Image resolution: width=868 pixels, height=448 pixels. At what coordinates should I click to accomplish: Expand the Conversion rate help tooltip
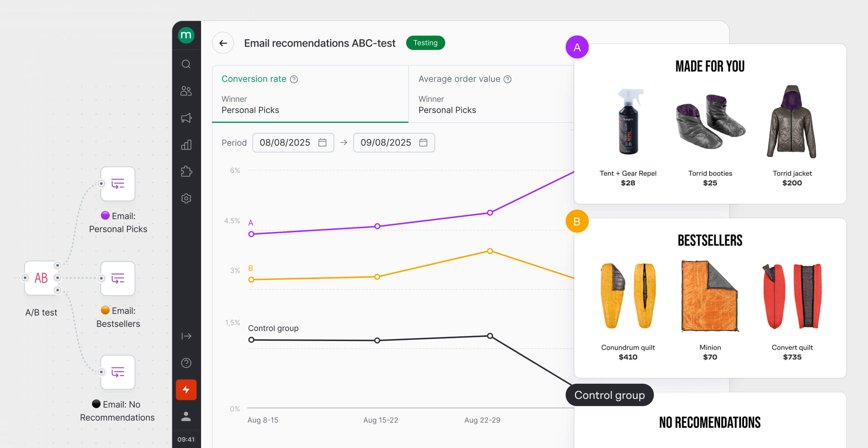coord(294,79)
